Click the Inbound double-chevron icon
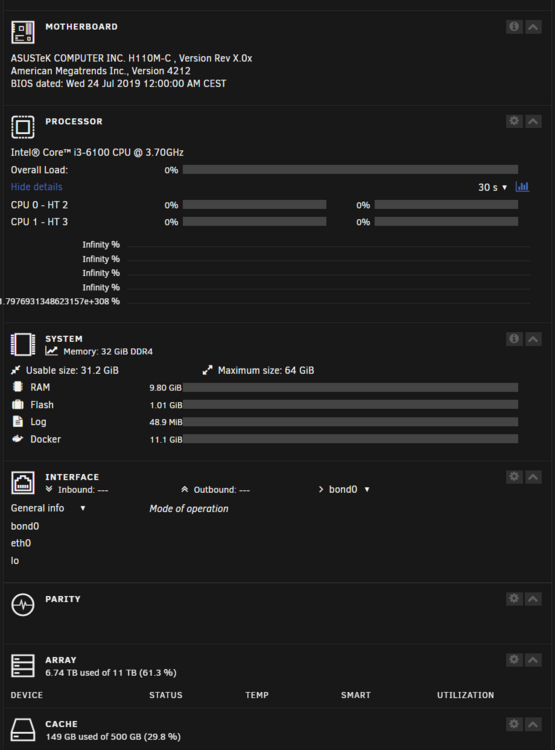Viewport: 555px width, 750px height. tap(49, 489)
